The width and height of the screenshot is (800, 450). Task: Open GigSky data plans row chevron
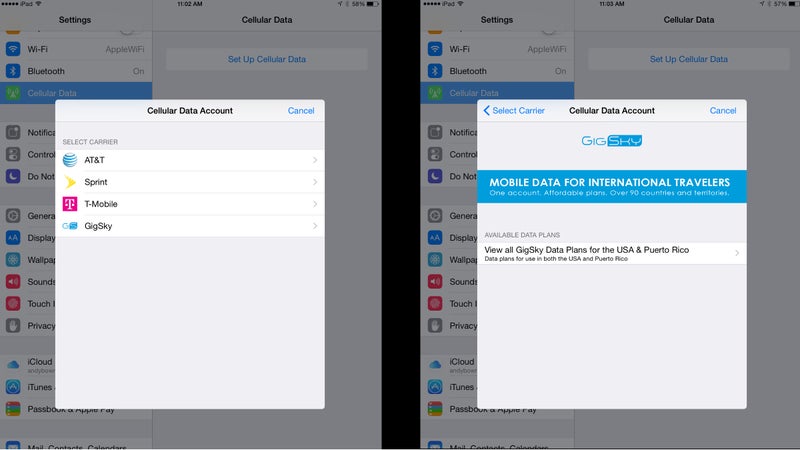pyautogui.click(x=737, y=253)
